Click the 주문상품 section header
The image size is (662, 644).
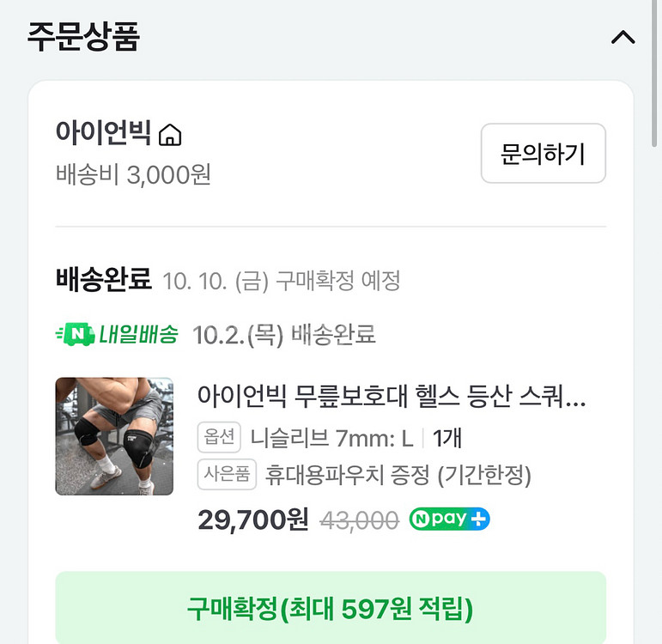[83, 38]
